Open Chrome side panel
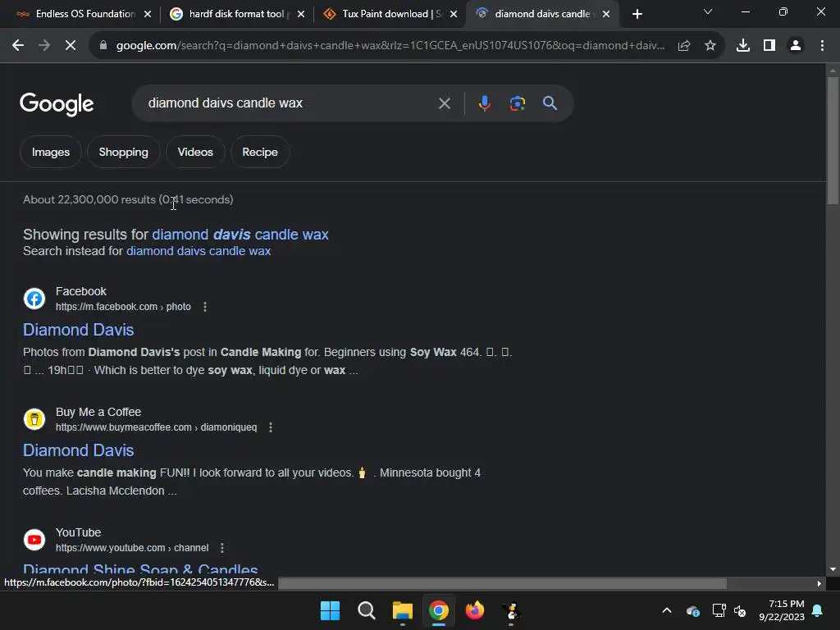 (769, 46)
